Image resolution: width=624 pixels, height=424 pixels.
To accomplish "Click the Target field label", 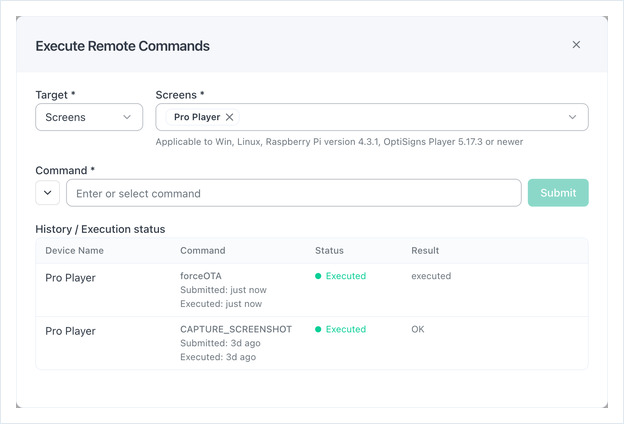I will click(x=55, y=95).
